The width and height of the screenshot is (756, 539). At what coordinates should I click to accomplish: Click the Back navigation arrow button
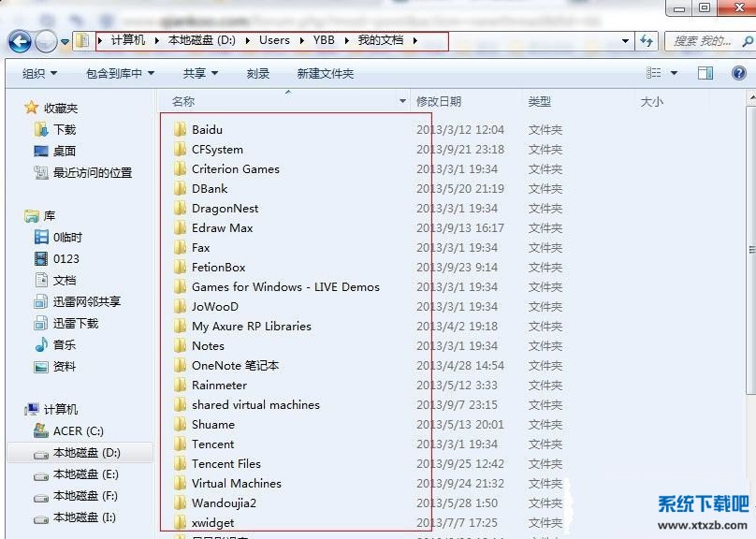(x=20, y=41)
